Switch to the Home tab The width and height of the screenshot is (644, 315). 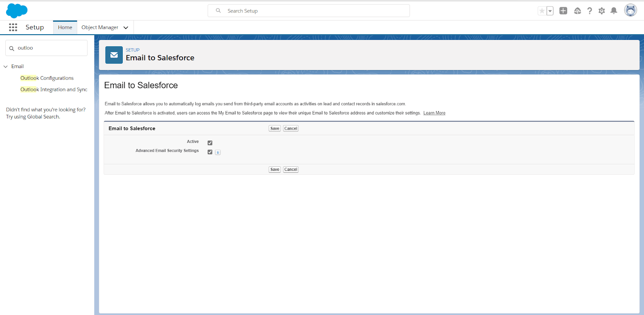tap(65, 27)
